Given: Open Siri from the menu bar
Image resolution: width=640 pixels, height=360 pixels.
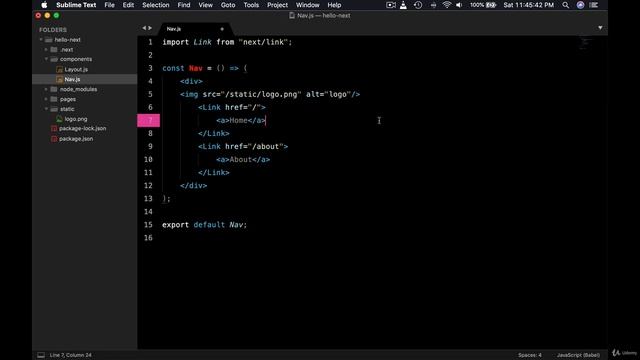Looking at the screenshot, I should (x=580, y=5).
